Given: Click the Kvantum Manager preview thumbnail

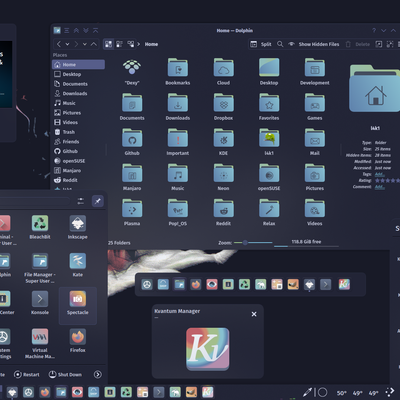Looking at the screenshot, I should [208, 349].
